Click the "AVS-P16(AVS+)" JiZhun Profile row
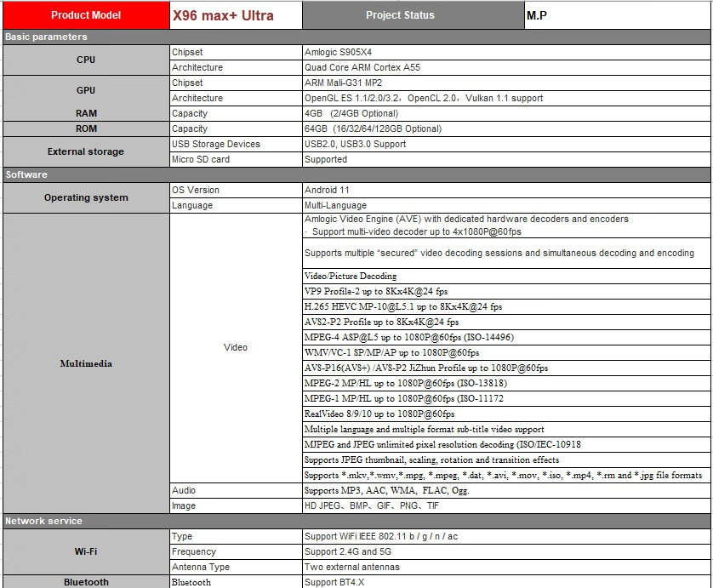Image resolution: width=713 pixels, height=588 pixels. 506,368
